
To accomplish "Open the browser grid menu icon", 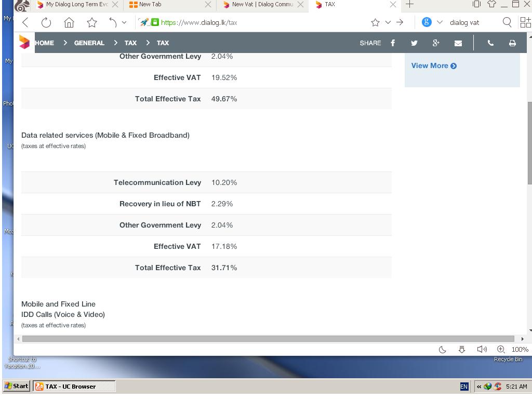I will [525, 22].
